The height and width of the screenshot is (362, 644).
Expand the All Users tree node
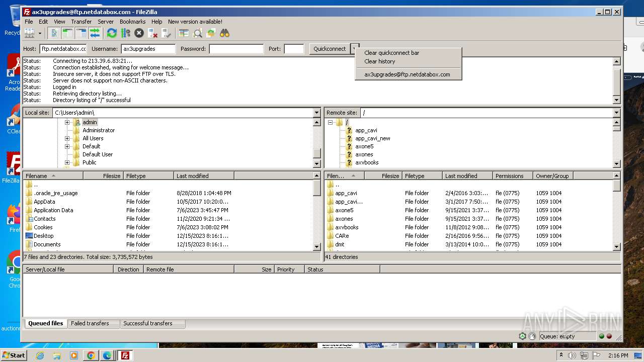click(x=67, y=138)
